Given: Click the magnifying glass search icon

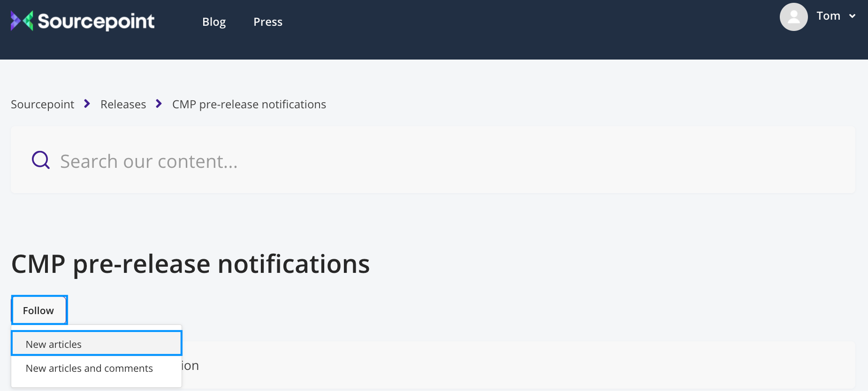Looking at the screenshot, I should [41, 160].
